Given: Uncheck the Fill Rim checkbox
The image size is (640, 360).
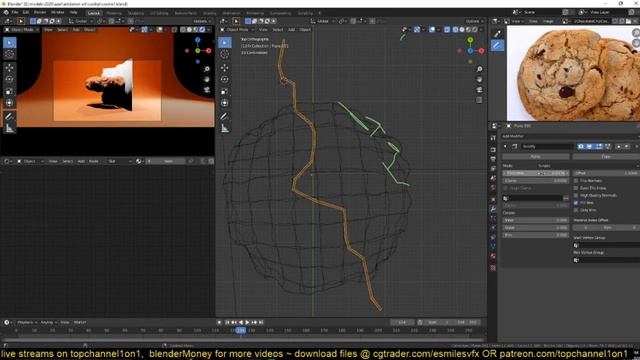Looking at the screenshot, I should pyautogui.click(x=576, y=203).
